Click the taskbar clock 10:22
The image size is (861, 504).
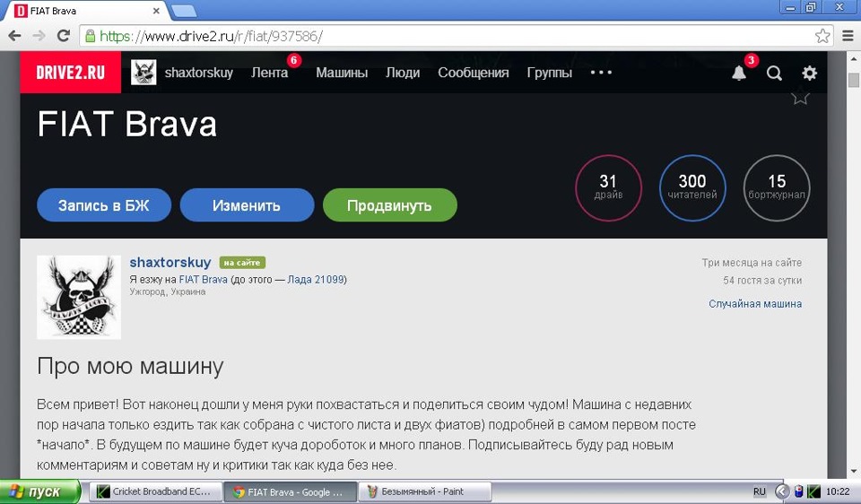838,491
